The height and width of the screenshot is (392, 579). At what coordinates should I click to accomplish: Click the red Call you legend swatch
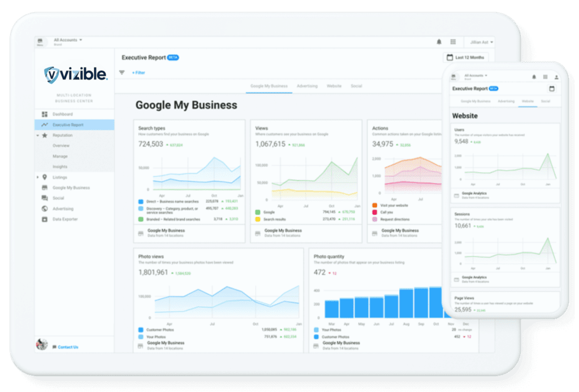pos(375,212)
